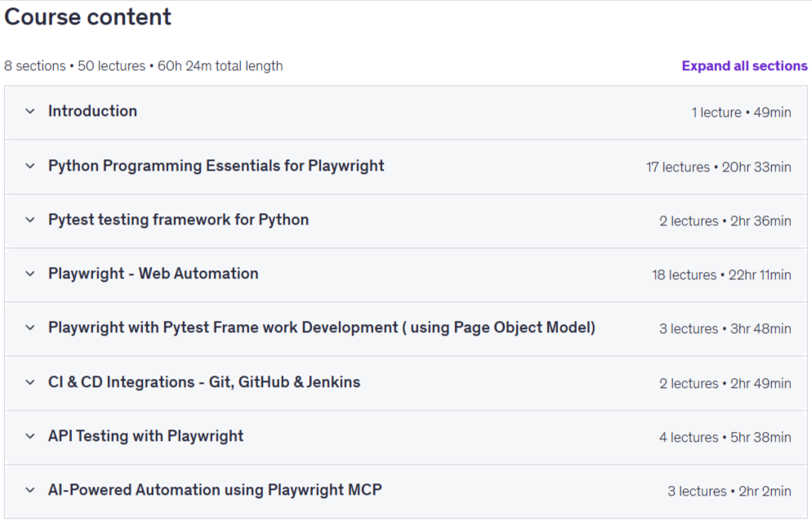The height and width of the screenshot is (525, 812).
Task: Expand chevron for Python Programming Essentials for Playwright
Action: pyautogui.click(x=30, y=167)
